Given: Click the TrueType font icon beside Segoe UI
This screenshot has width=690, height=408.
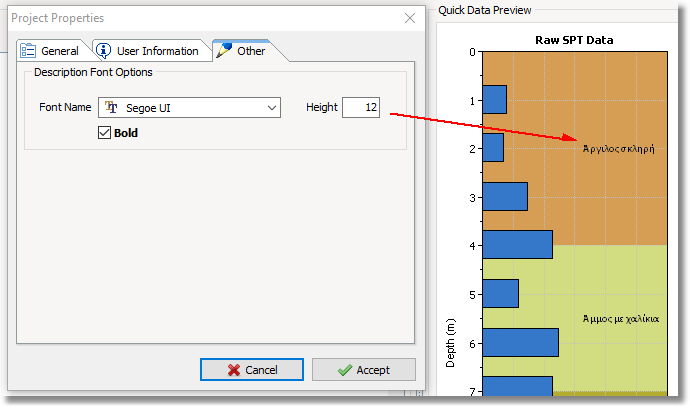Looking at the screenshot, I should pyautogui.click(x=112, y=108).
